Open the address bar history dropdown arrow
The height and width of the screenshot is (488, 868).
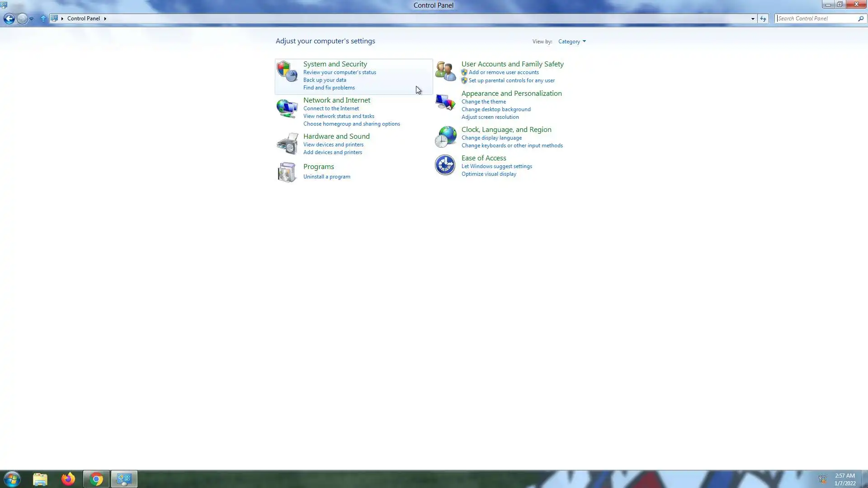click(x=753, y=19)
